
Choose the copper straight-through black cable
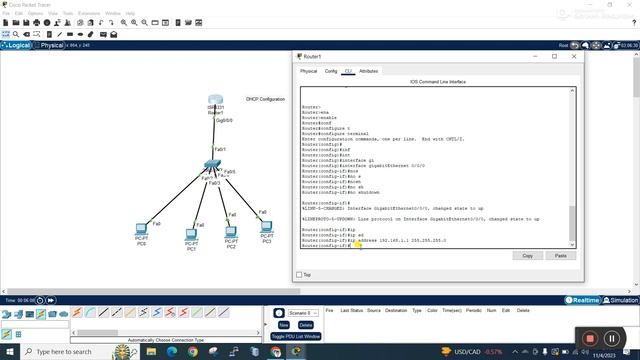pos(104,313)
